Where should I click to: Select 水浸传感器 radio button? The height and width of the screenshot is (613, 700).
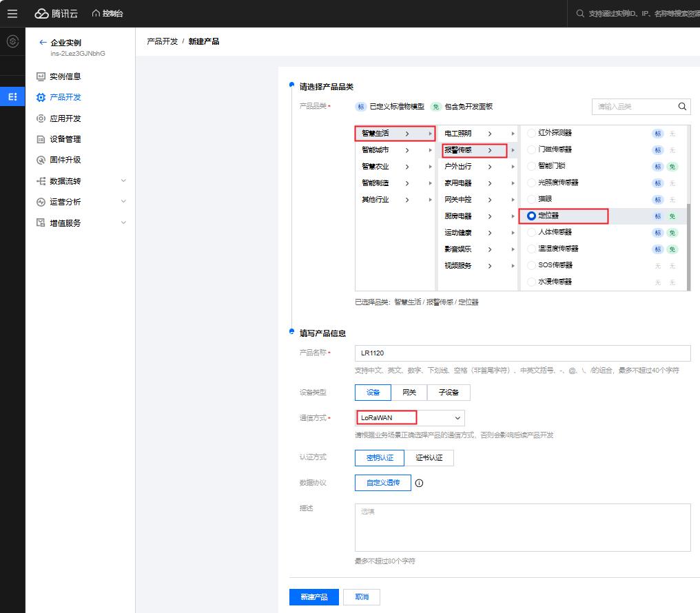click(x=531, y=282)
